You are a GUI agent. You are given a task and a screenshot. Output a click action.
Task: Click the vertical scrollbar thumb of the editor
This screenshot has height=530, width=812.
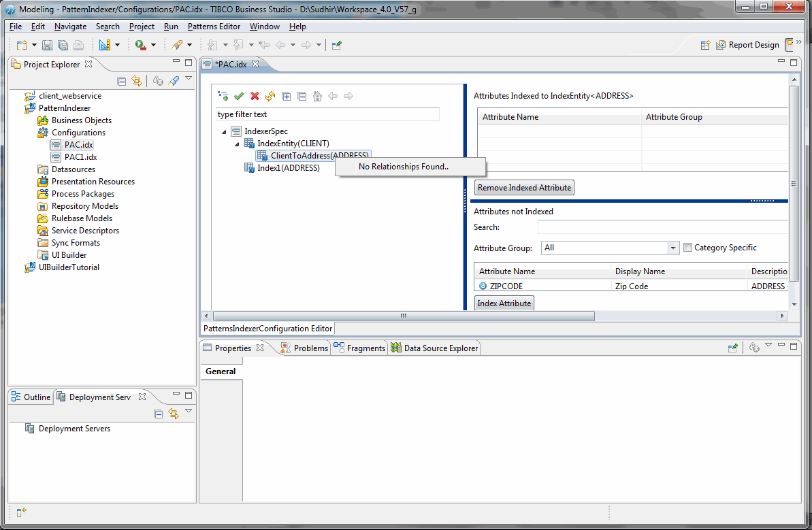(x=794, y=184)
